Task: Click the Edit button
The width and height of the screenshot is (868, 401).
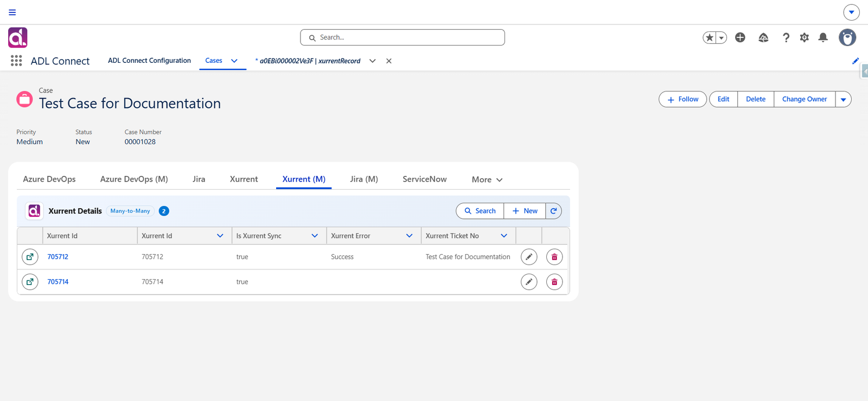Action: (723, 99)
